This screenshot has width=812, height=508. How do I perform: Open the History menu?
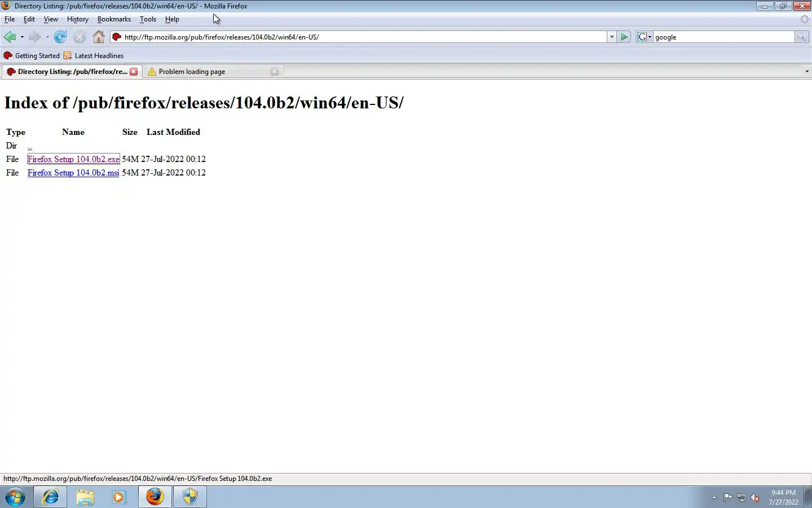(x=78, y=19)
